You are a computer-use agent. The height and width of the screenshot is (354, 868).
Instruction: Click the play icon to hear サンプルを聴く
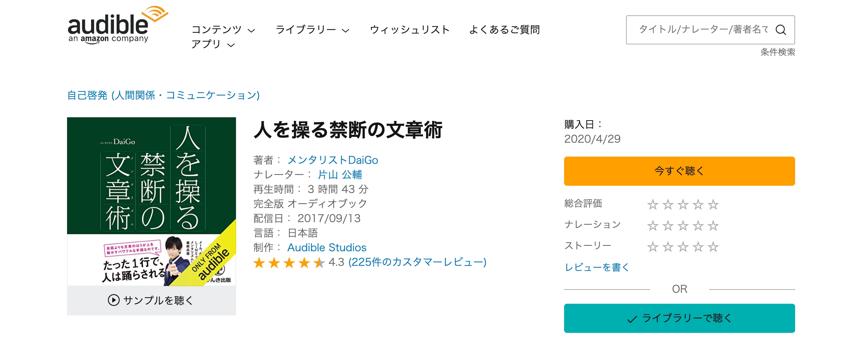tap(115, 299)
